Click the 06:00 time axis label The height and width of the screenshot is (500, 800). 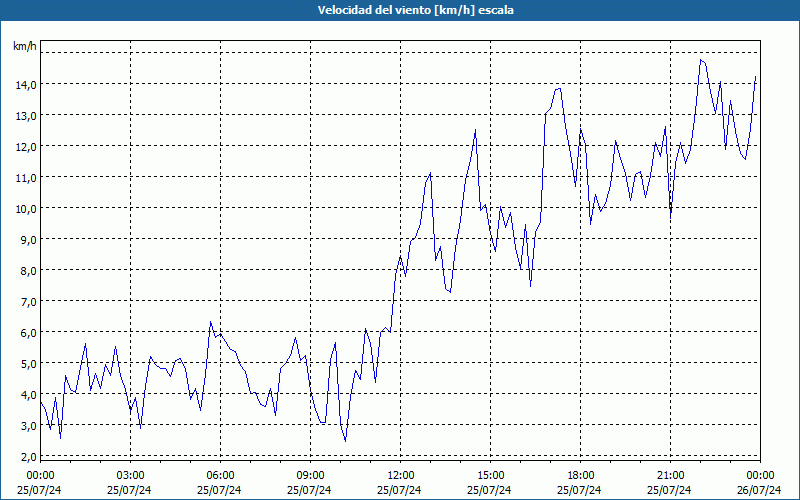[x=220, y=476]
